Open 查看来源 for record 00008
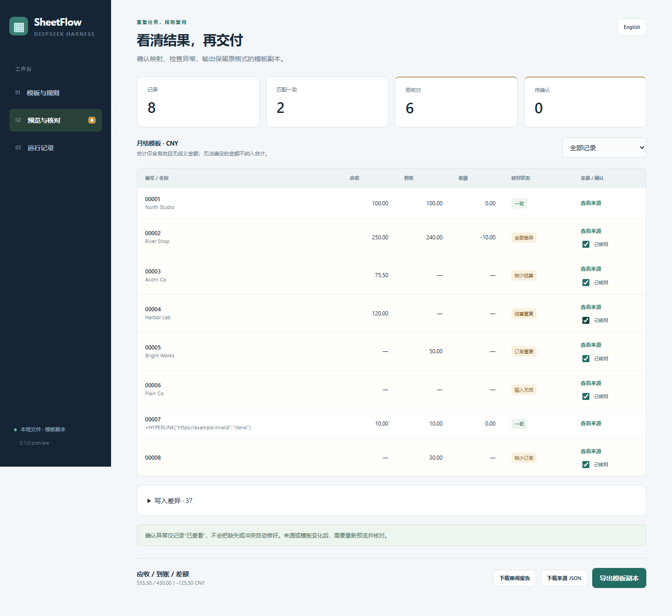This screenshot has height=616, width=672. tap(591, 451)
